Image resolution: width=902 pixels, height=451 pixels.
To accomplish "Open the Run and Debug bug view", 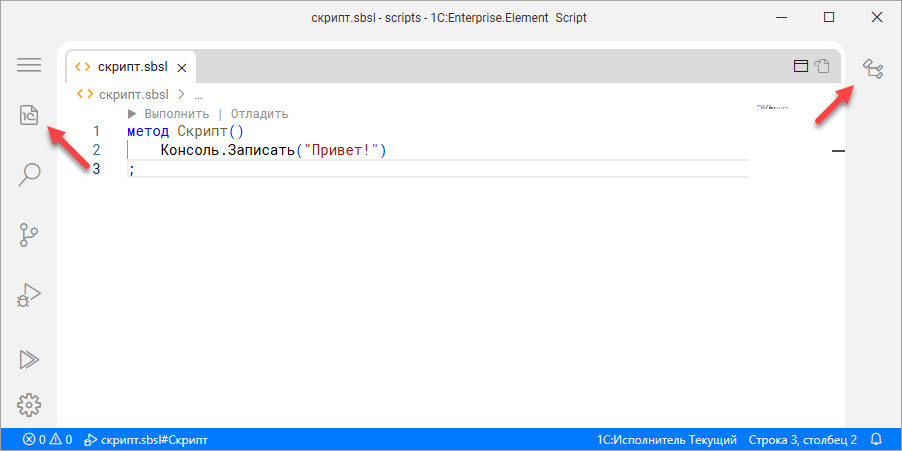I will pos(29,296).
